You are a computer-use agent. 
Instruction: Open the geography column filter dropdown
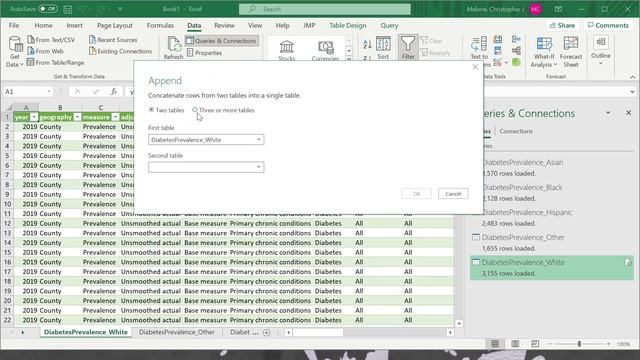tap(77, 117)
